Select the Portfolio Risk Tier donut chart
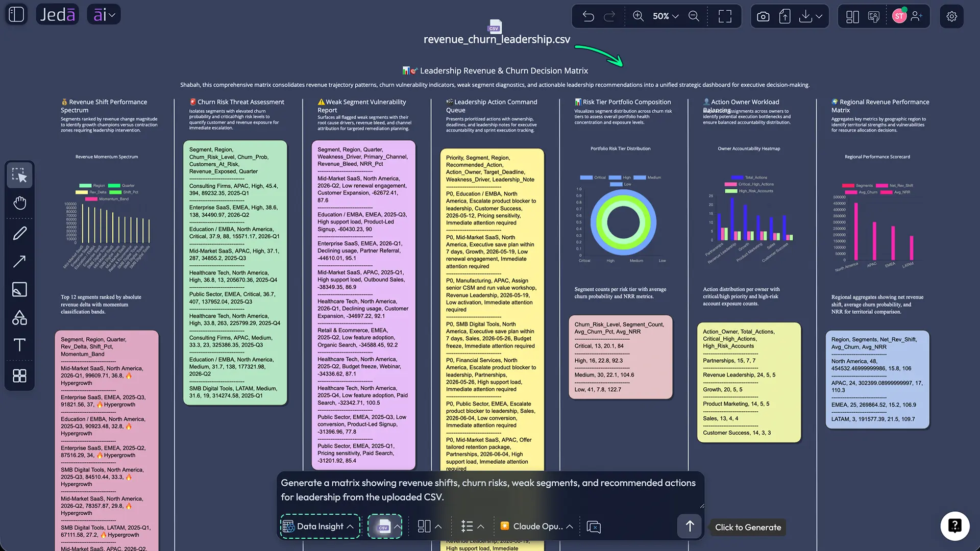 (623, 222)
